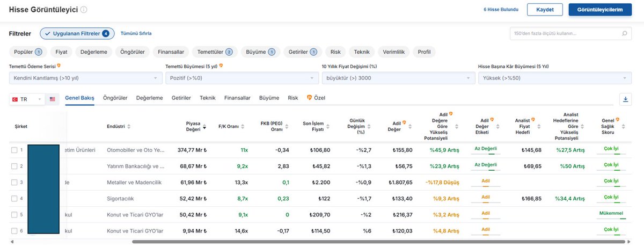Image resolution: width=644 pixels, height=247 pixels.
Task: Expand the Popüler filter category
Action: [x=27, y=52]
